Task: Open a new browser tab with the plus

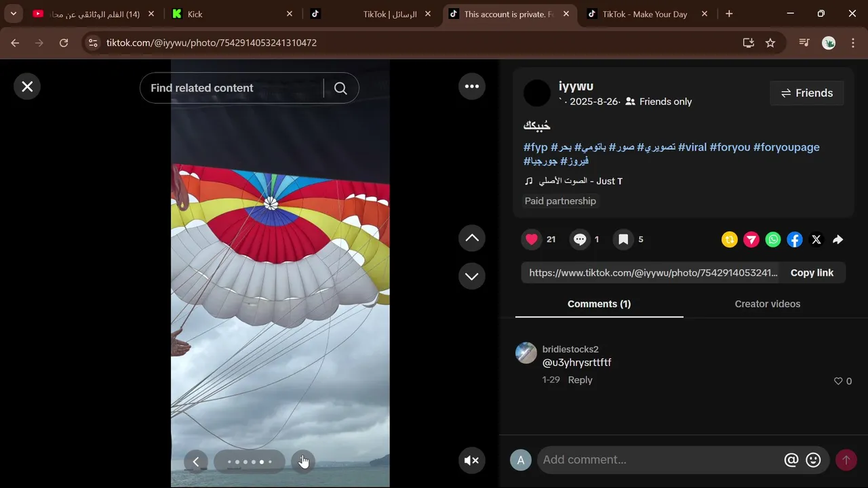Action: pos(729,14)
